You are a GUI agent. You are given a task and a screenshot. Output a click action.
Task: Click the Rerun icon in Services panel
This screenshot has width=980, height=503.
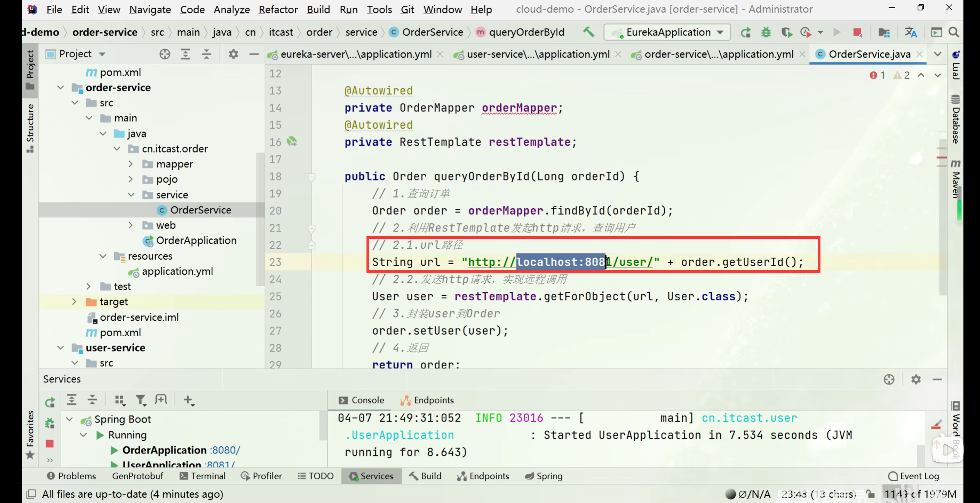[50, 402]
